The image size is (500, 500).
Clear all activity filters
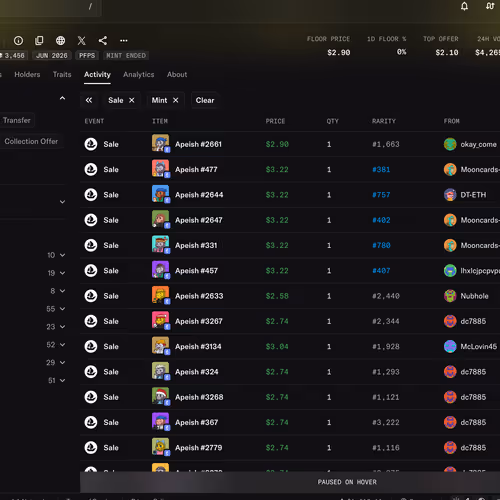[205, 100]
